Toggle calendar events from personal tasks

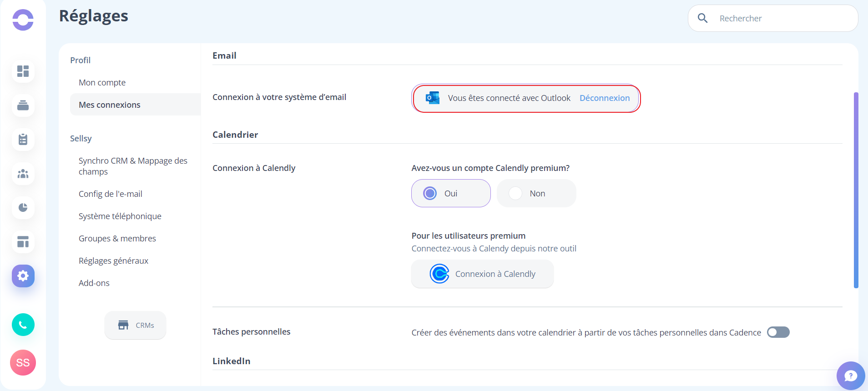tap(778, 332)
